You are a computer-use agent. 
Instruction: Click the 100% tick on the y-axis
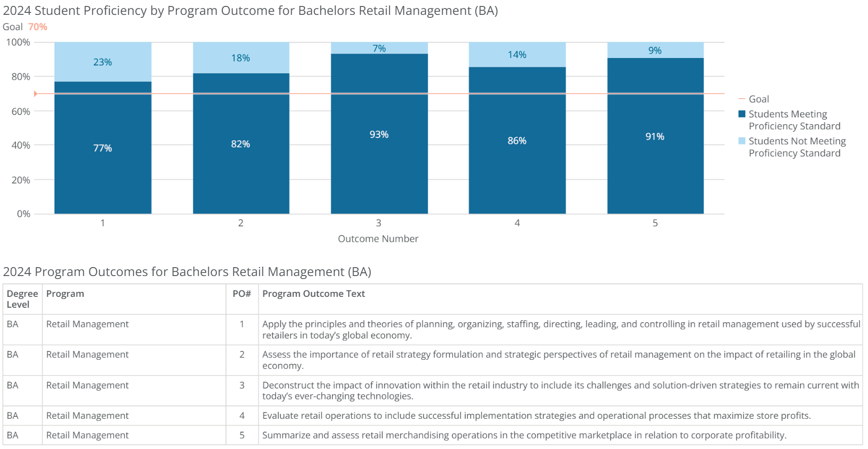point(19,43)
